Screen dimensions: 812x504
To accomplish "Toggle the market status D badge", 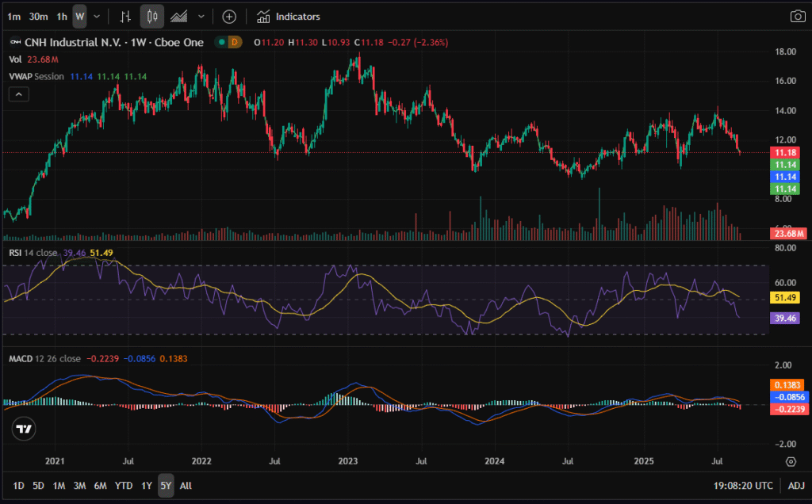I will point(234,42).
